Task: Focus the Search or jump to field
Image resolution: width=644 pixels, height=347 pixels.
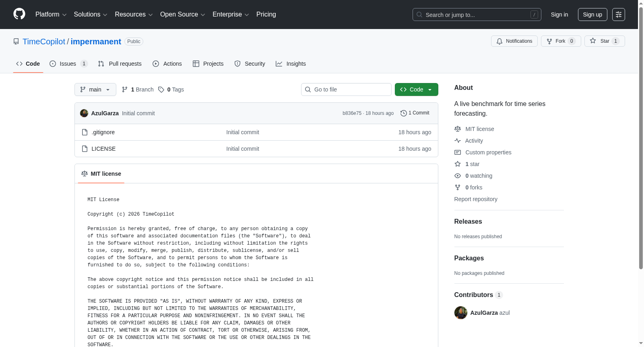Action: coord(477,15)
